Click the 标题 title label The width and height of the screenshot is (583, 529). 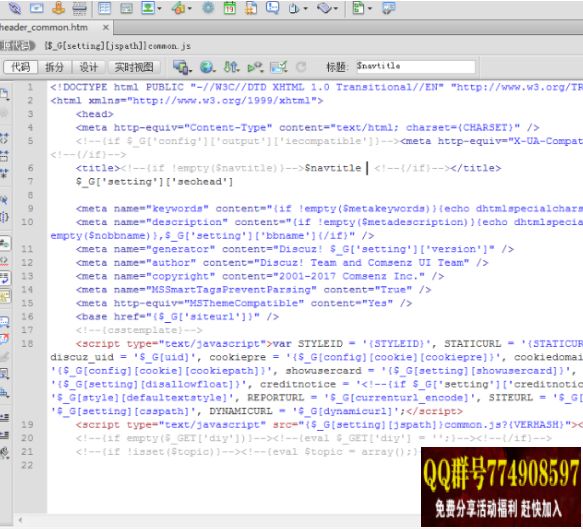[337, 67]
